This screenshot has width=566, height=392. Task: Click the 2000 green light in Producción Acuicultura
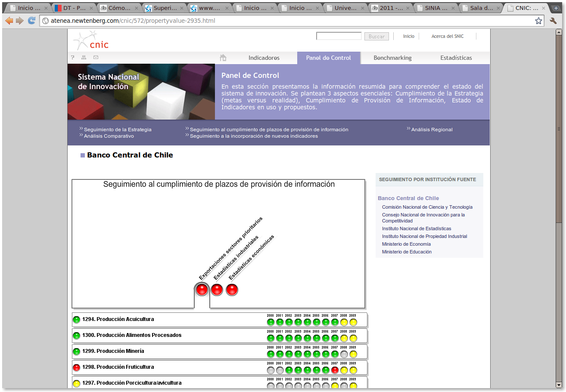click(271, 322)
